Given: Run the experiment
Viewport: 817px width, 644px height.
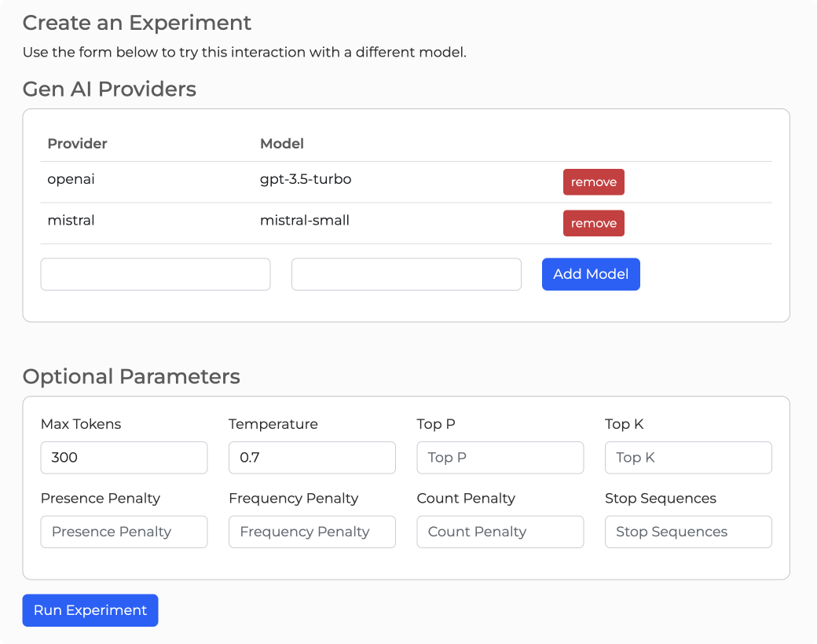Looking at the screenshot, I should click(x=90, y=610).
